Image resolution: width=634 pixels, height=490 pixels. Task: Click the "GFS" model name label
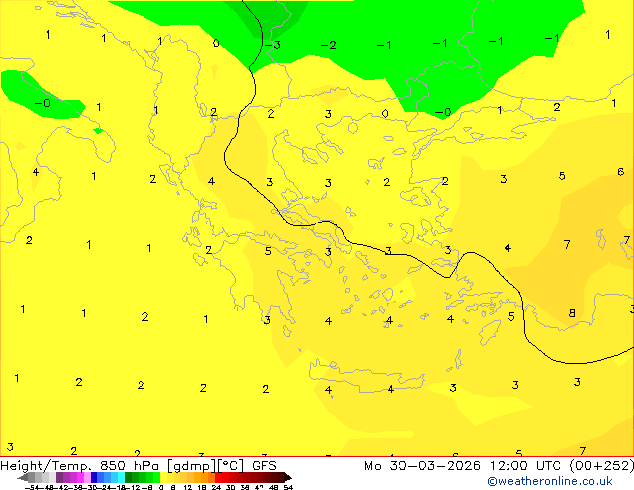pos(264,466)
